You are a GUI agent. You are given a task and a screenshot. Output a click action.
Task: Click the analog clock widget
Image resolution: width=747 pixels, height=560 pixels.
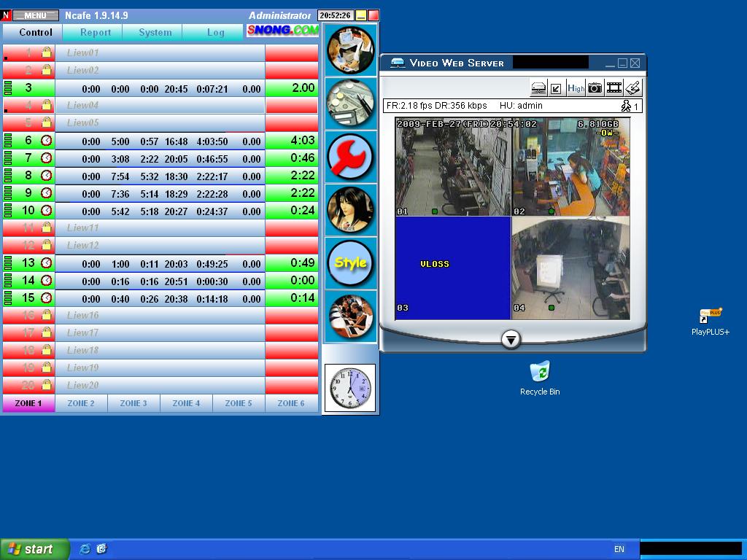pos(350,388)
